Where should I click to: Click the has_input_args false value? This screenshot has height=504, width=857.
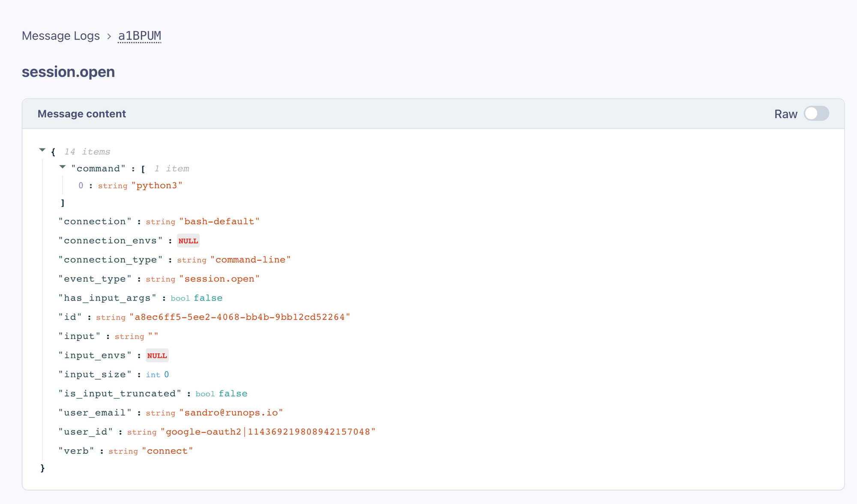click(208, 298)
